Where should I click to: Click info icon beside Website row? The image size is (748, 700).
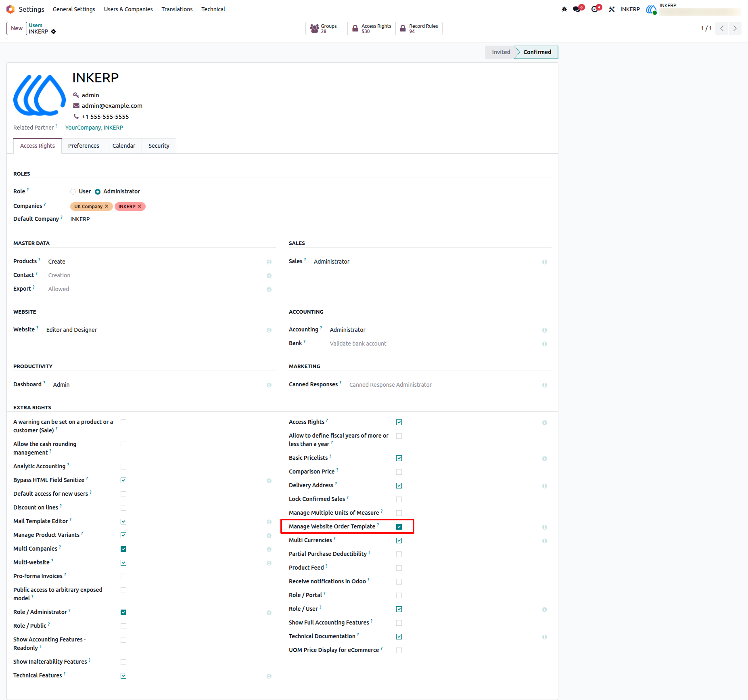[269, 330]
